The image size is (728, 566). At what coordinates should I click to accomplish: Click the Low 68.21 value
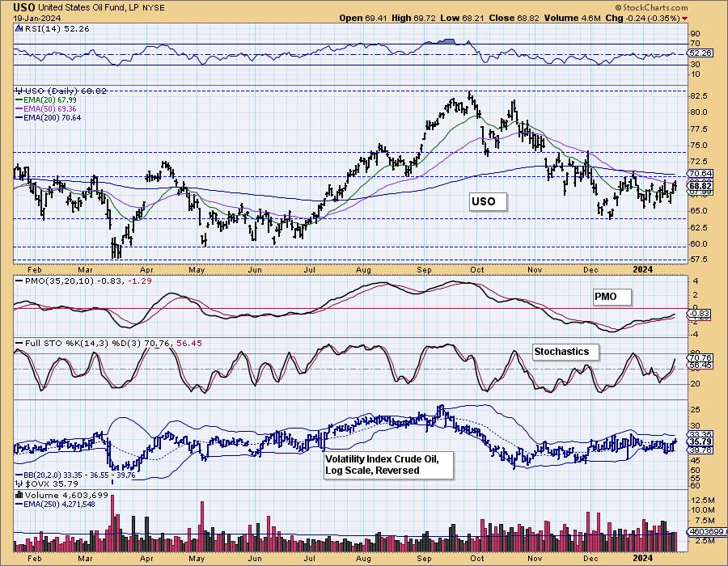[462, 18]
